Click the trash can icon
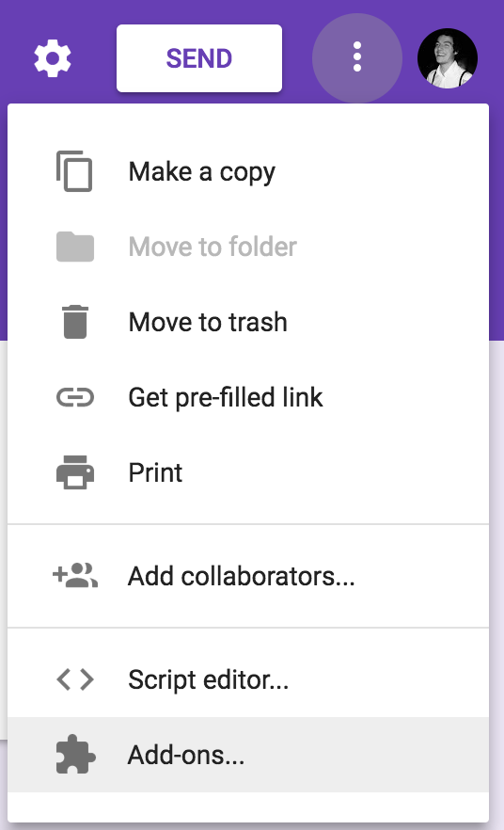Screen dimensions: 504x830 tap(75, 321)
